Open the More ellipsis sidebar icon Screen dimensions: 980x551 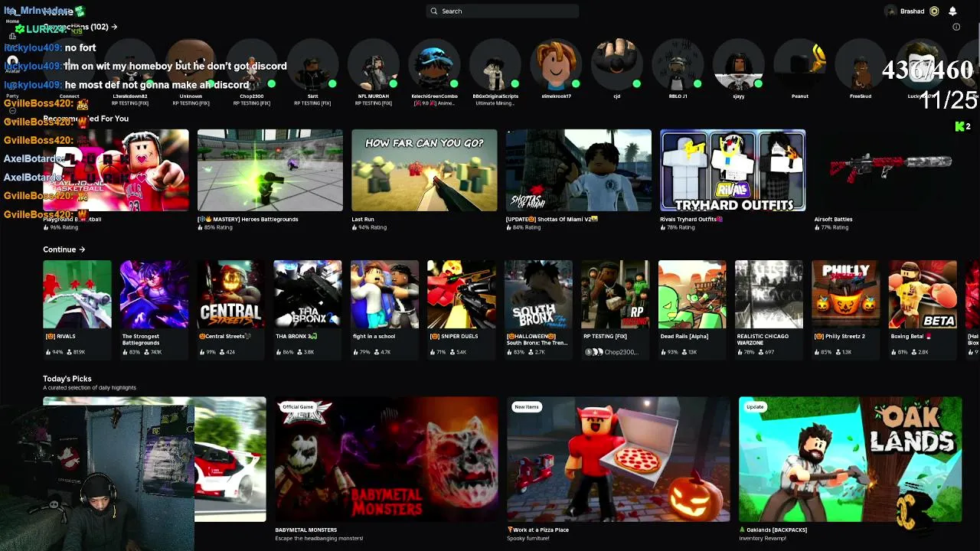tap(12, 111)
